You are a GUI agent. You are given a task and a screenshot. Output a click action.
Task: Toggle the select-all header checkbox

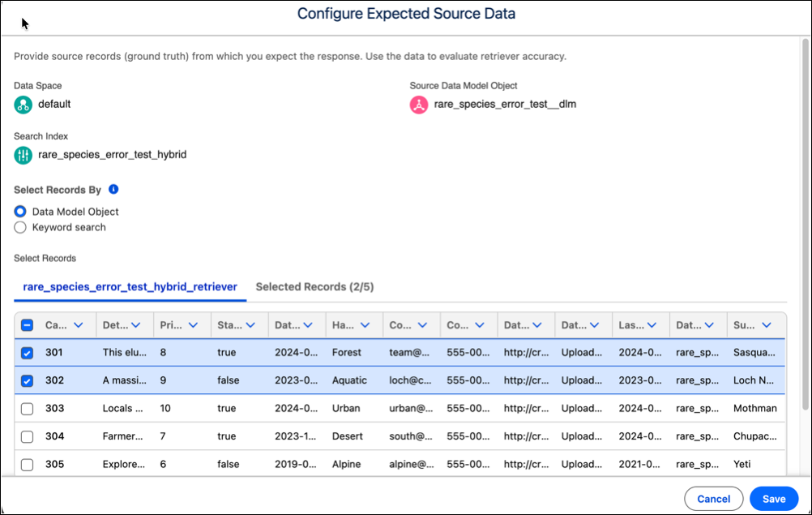tap(27, 325)
